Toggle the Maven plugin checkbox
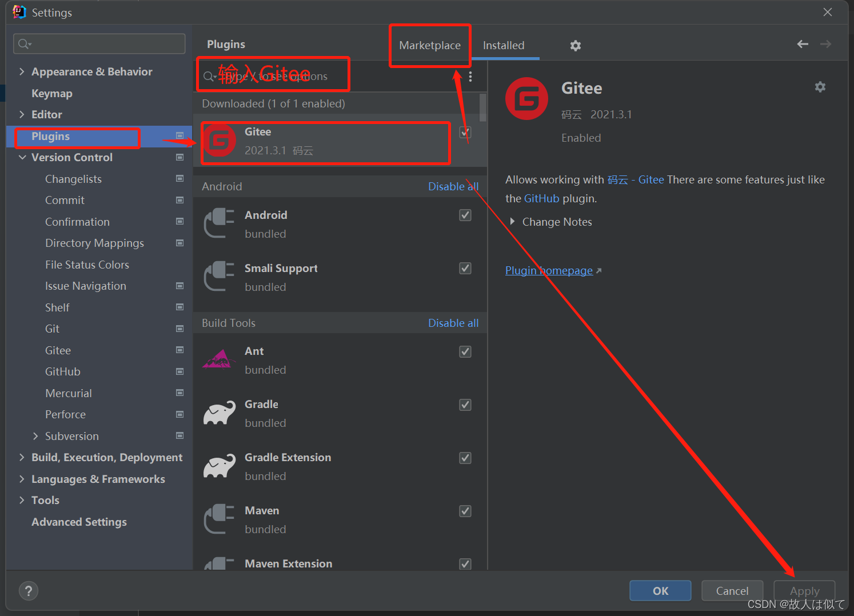 point(465,511)
